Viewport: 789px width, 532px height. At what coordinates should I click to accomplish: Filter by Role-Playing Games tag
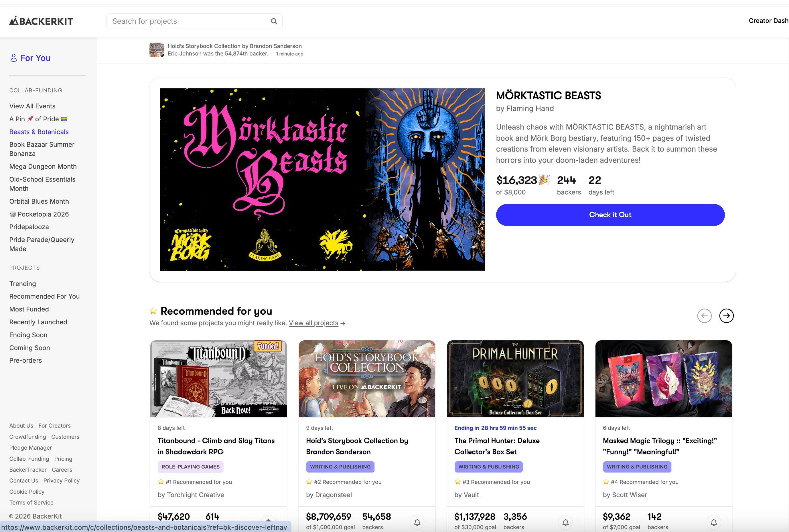pos(190,467)
